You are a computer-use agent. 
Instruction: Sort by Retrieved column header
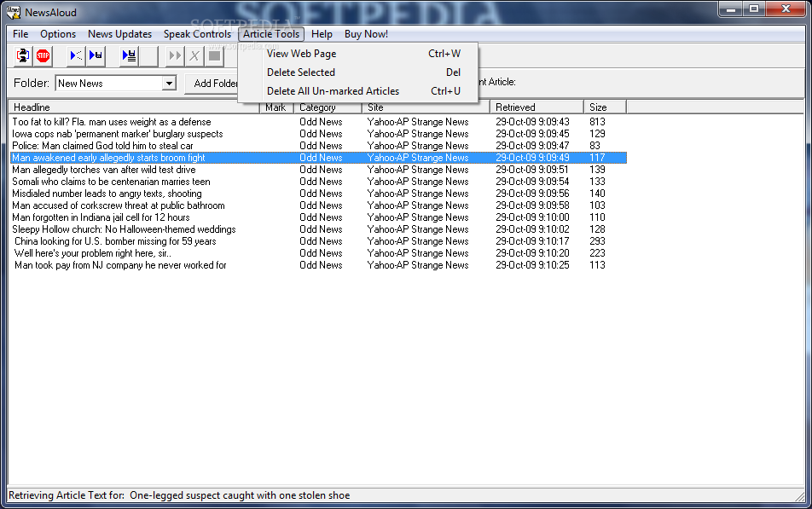[x=537, y=107]
